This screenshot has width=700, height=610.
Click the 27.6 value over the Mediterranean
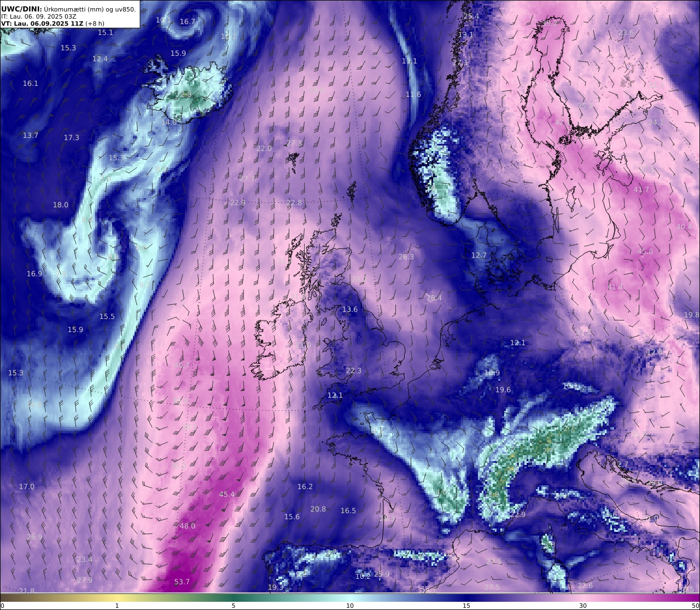[585, 585]
